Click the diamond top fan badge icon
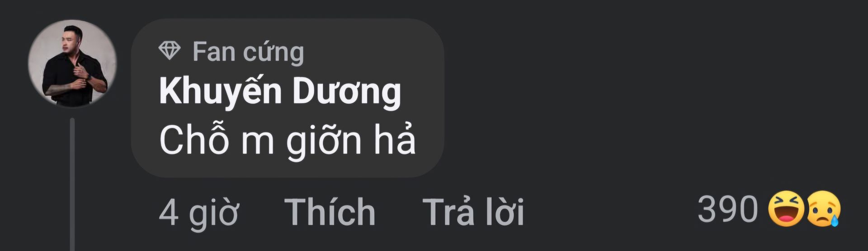Image resolution: width=868 pixels, height=251 pixels. (170, 51)
